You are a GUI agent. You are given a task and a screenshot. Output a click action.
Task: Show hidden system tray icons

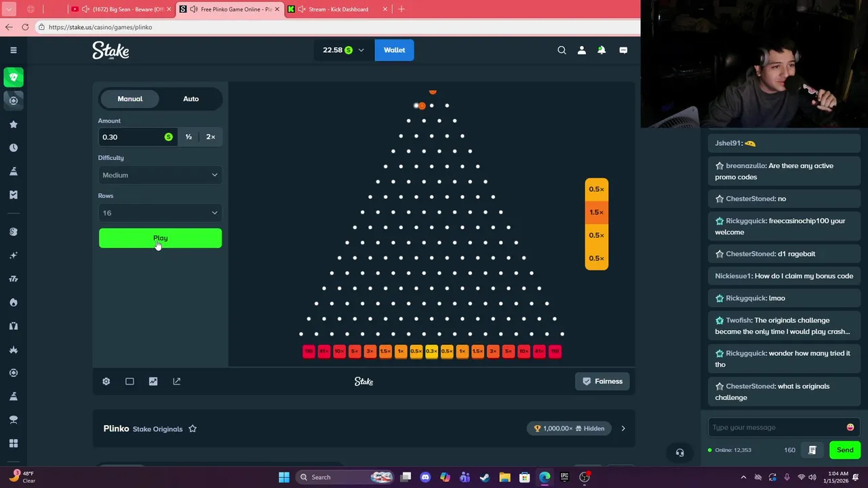click(x=743, y=477)
